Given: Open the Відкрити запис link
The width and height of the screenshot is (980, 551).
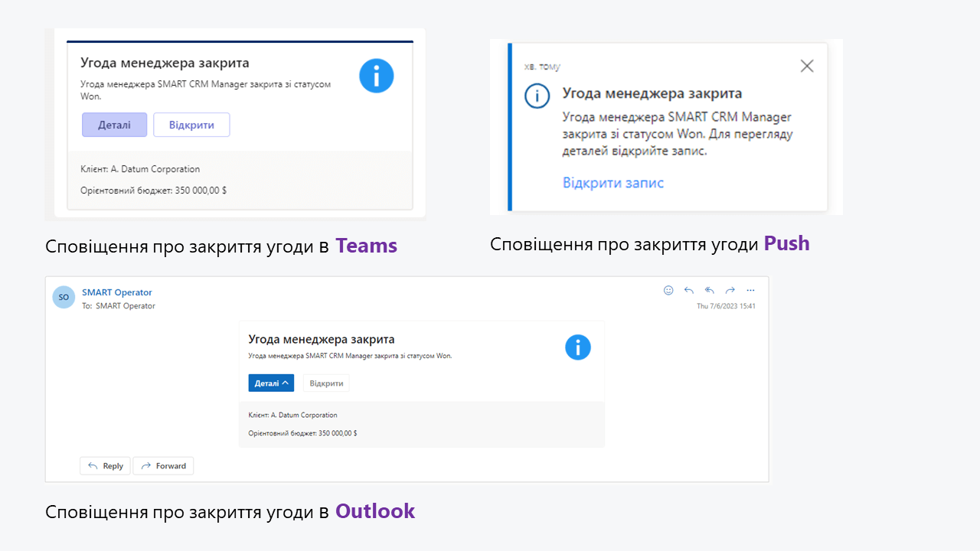Looking at the screenshot, I should (612, 183).
